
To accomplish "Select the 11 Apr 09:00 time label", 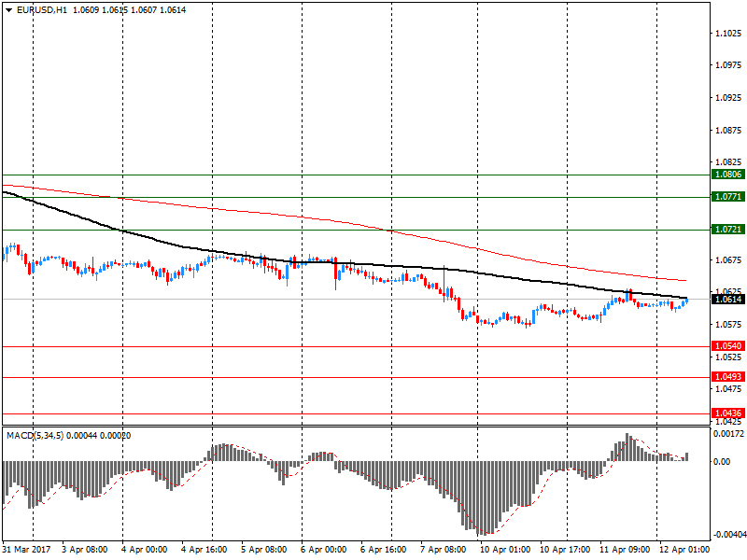I will (625, 550).
